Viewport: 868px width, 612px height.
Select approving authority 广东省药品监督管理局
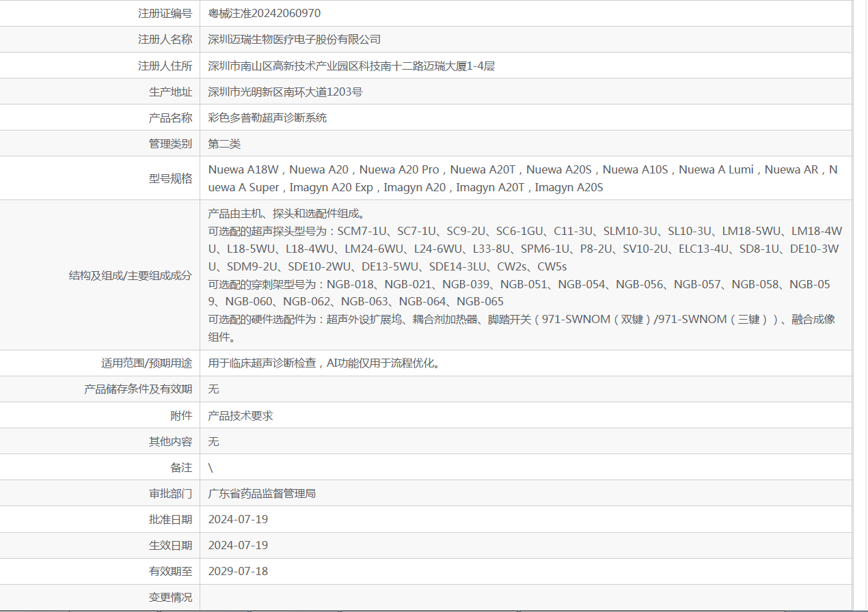[x=262, y=493]
